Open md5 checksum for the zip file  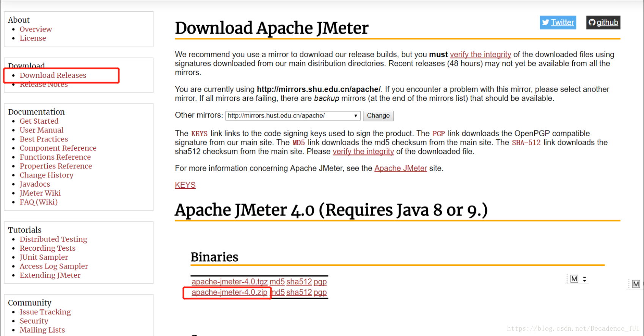pos(278,292)
